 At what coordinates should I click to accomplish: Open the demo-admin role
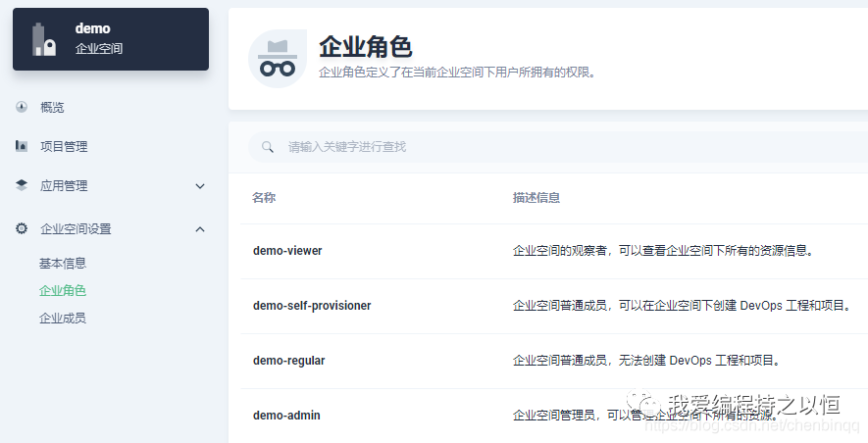point(286,416)
